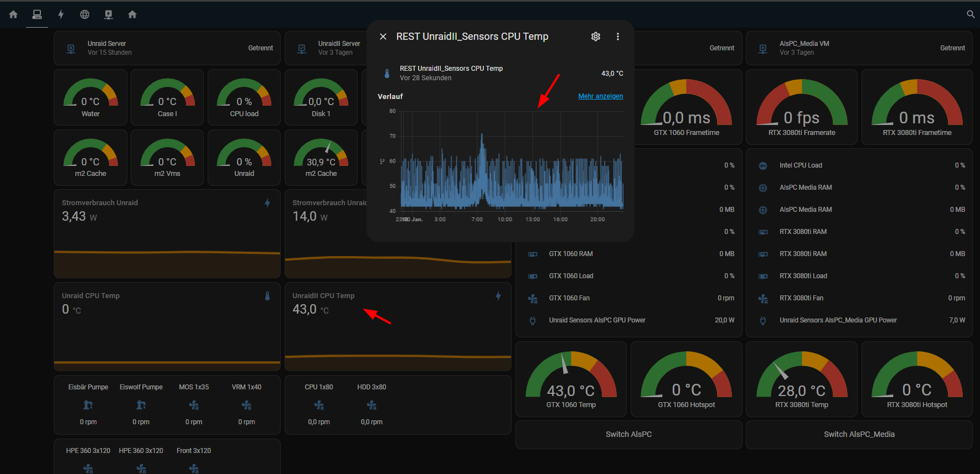Click the Intel CPU Load chip icon
This screenshot has width=980, height=474.
(763, 165)
